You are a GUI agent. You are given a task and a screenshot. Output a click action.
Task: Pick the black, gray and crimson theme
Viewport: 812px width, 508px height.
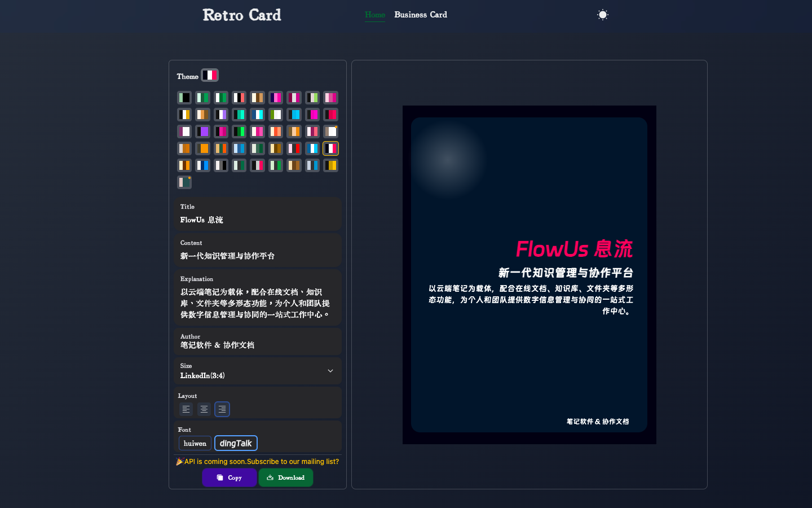coord(257,165)
